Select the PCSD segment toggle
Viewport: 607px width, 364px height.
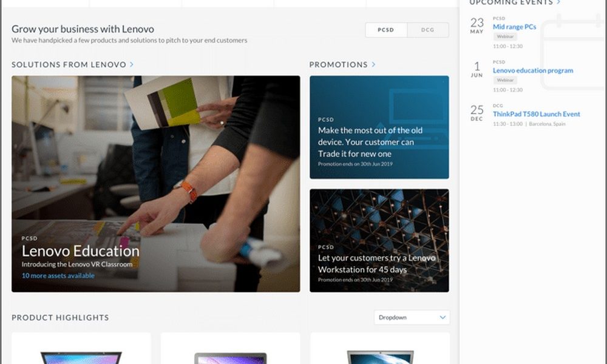(x=386, y=30)
